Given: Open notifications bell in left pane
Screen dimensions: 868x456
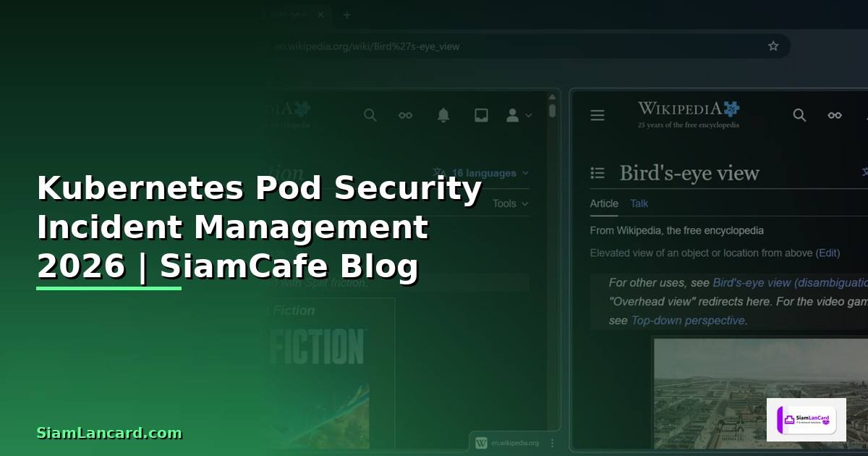Looking at the screenshot, I should (x=443, y=115).
